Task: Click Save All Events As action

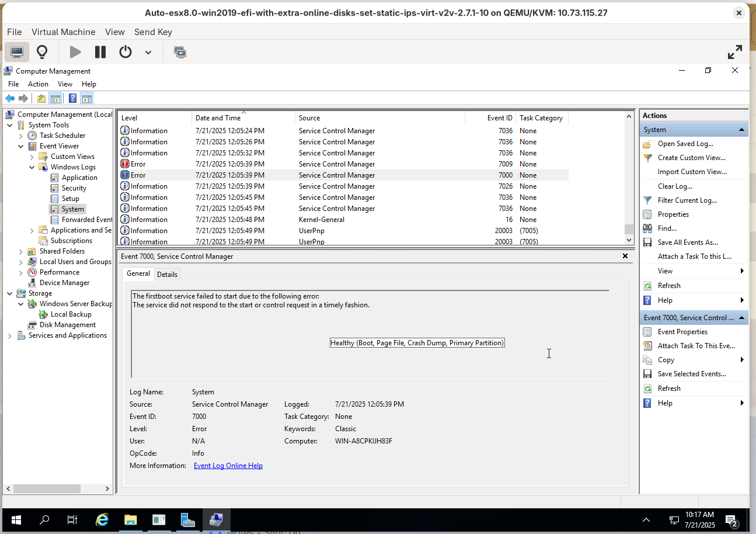Action: (x=688, y=242)
